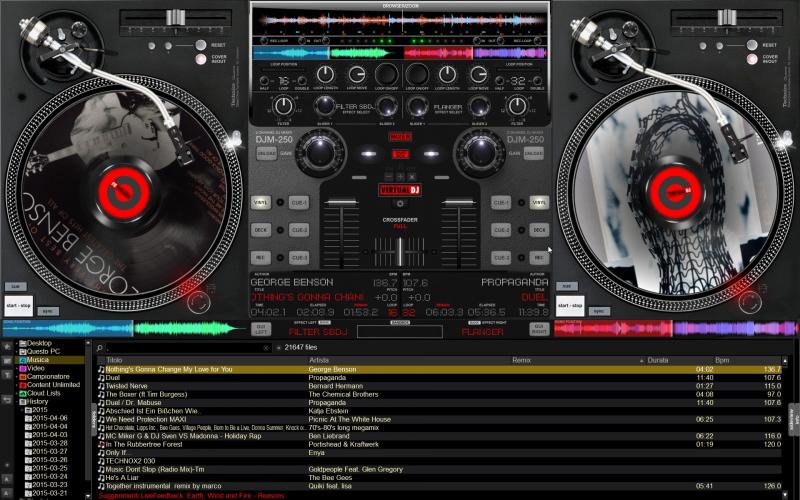The width and height of the screenshot is (800, 500).
Task: Click the left deck pitch slider handle
Action: tap(175, 17)
